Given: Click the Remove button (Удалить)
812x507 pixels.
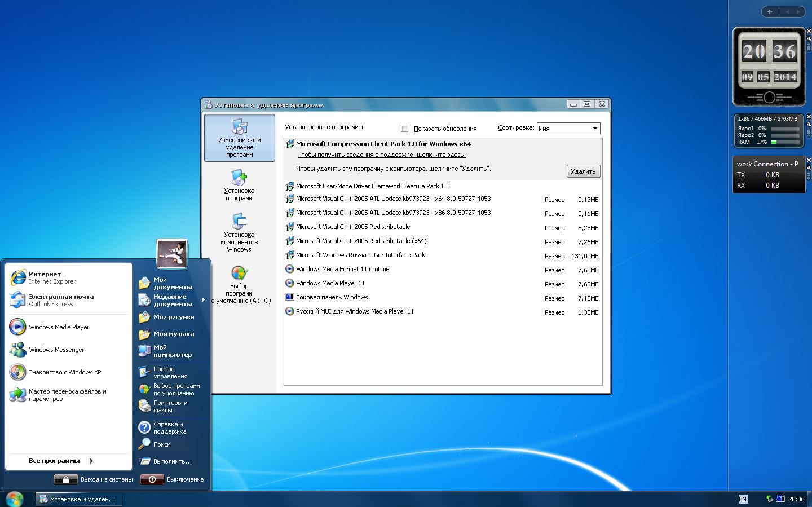Looking at the screenshot, I should pyautogui.click(x=583, y=171).
